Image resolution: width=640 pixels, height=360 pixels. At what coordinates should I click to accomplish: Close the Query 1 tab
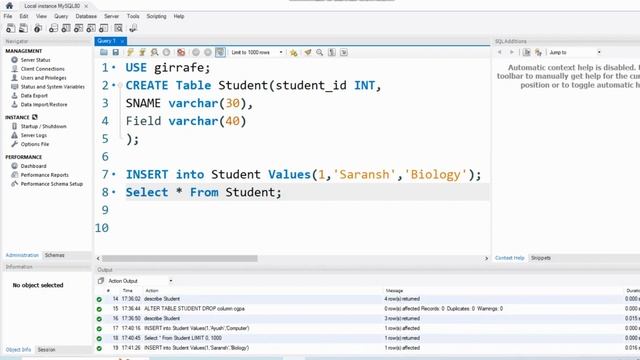tap(122, 41)
